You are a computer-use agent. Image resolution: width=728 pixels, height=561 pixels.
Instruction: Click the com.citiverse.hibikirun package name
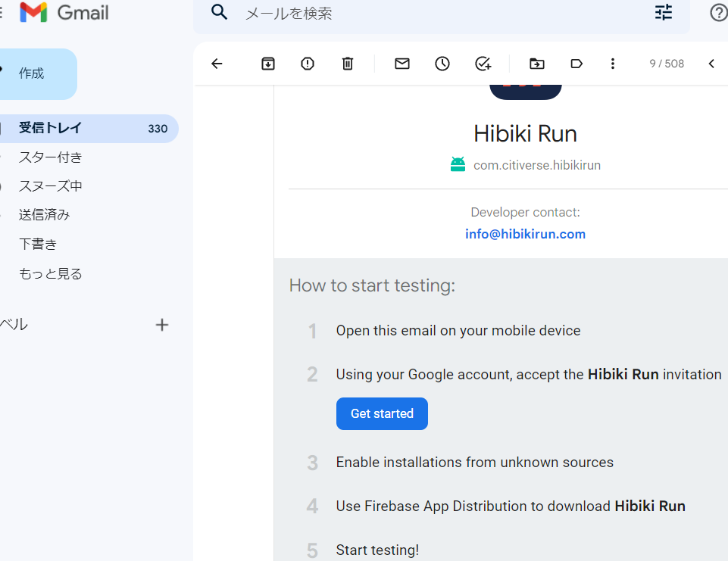pos(536,165)
